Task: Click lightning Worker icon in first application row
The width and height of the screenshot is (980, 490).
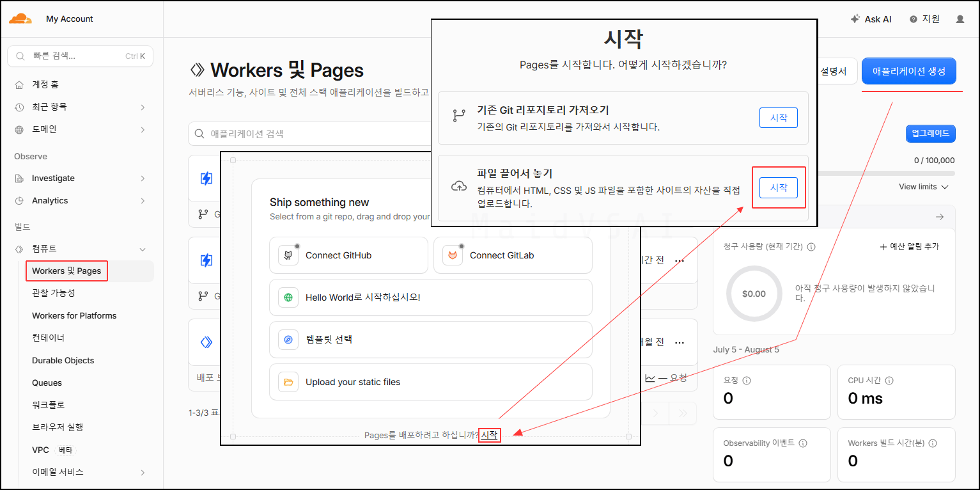Action: 206,178
